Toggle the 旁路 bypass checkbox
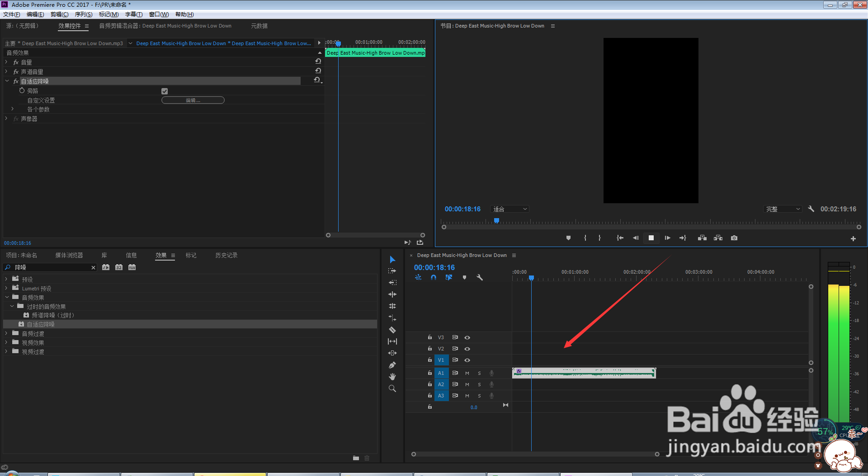The height and width of the screenshot is (476, 868). (165, 91)
